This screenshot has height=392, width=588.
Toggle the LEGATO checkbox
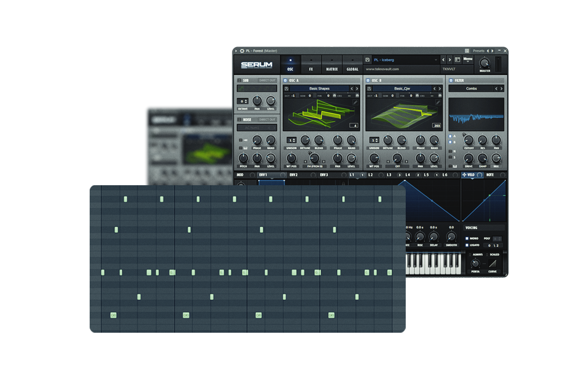467,245
